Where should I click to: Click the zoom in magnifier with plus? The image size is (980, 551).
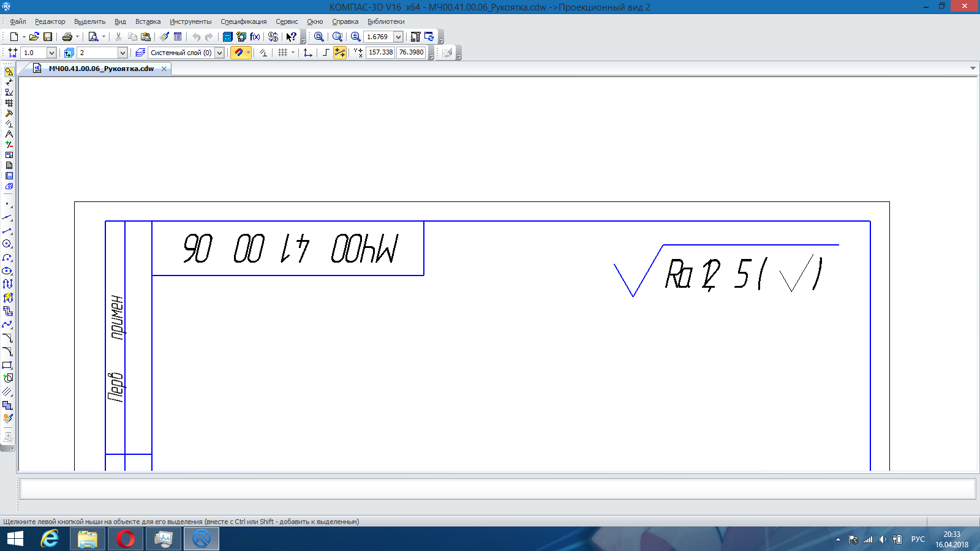pyautogui.click(x=355, y=37)
